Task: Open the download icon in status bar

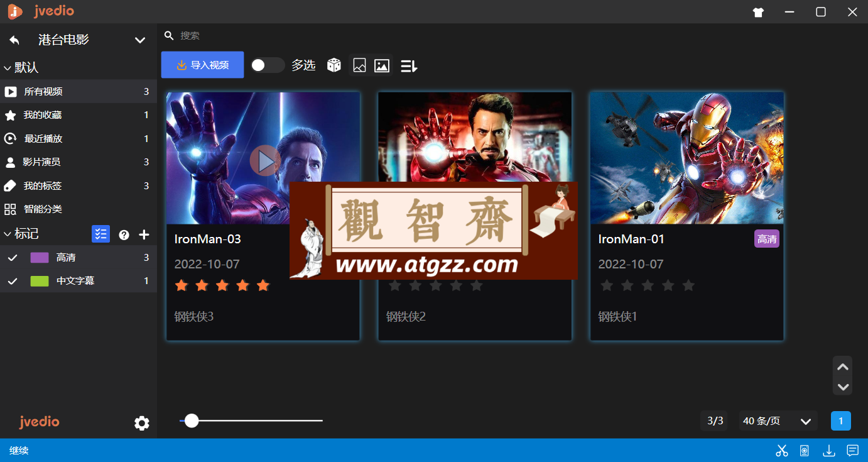Action: (x=829, y=450)
